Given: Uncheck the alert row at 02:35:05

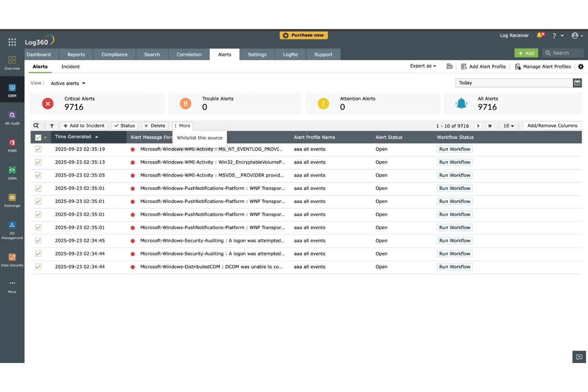Looking at the screenshot, I should 38,175.
